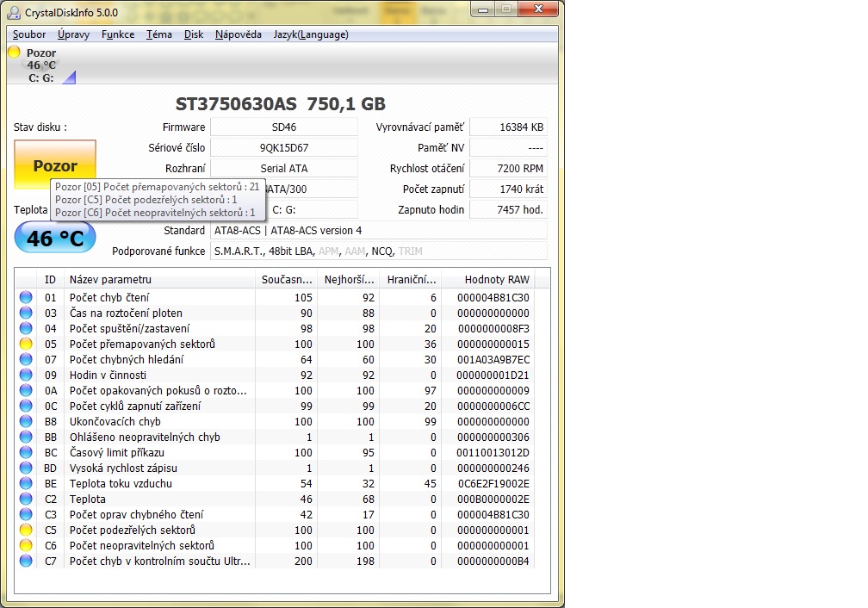Image resolution: width=868 pixels, height=608 pixels.
Task: Click yellow status icon for row 05 přemapovaných sektorů
Action: point(26,344)
